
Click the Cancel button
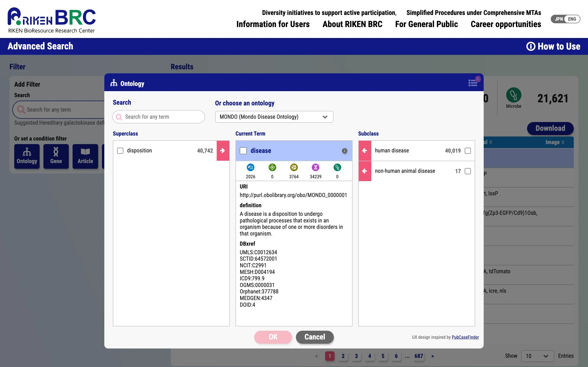click(315, 337)
